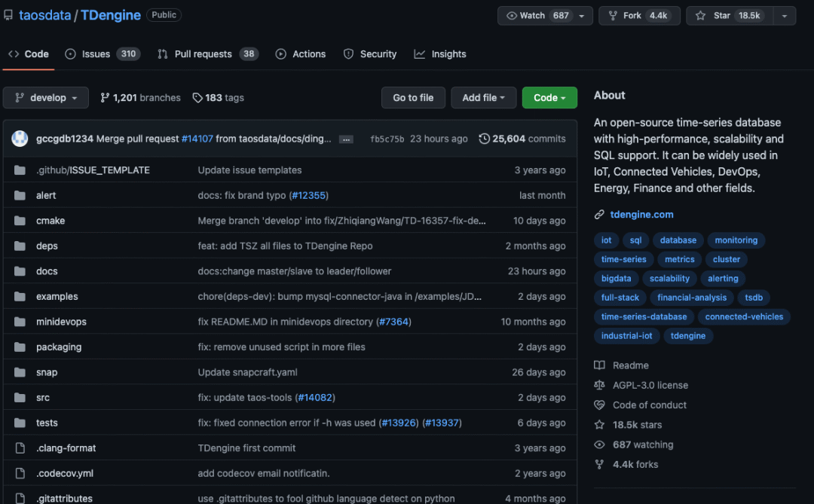Screen dimensions: 814x504
Task: Open commit 'Update snapcraft.yaml'
Action: 248,372
